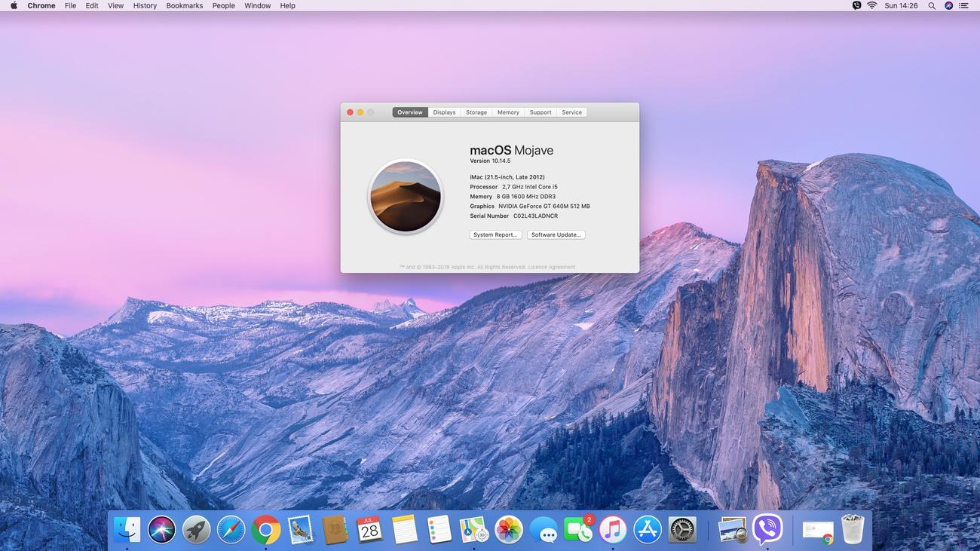Open System Preferences gear in Dock
This screenshot has width=980, height=551.
[682, 530]
